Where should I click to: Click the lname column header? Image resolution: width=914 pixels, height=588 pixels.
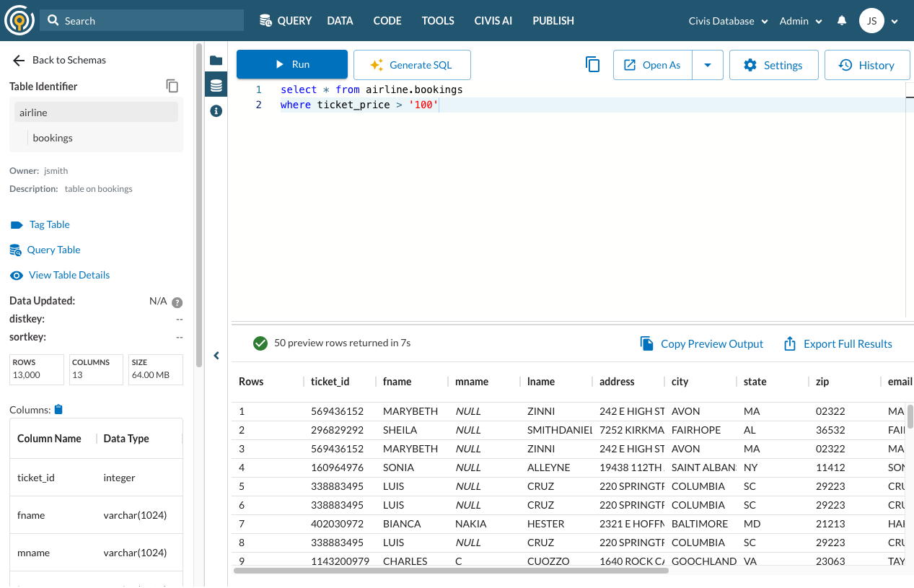coord(541,382)
